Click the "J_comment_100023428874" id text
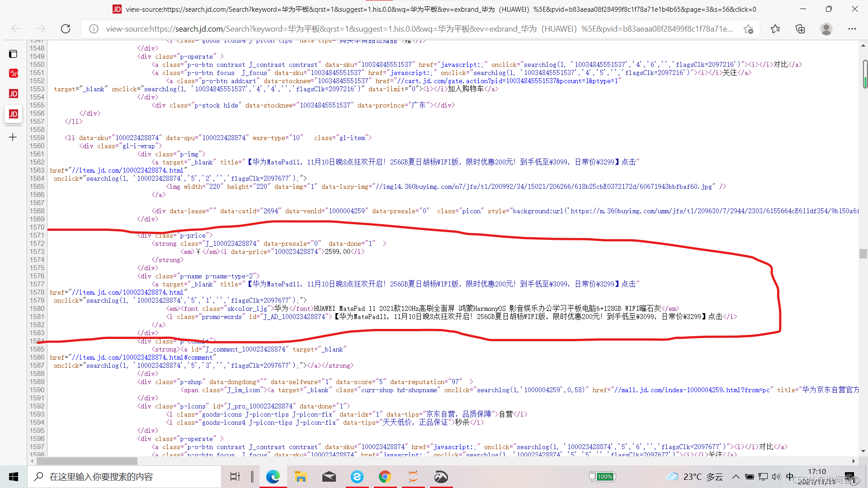This screenshot has width=868, height=488. coord(245,349)
